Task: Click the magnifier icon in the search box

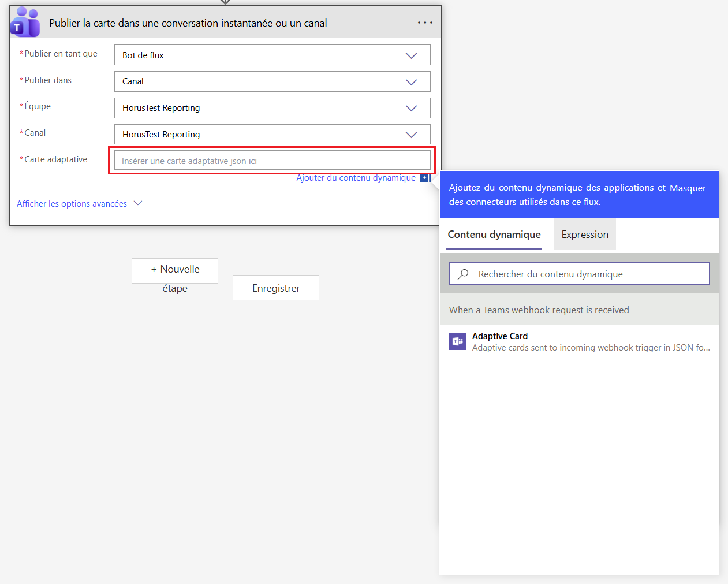Action: [463, 274]
